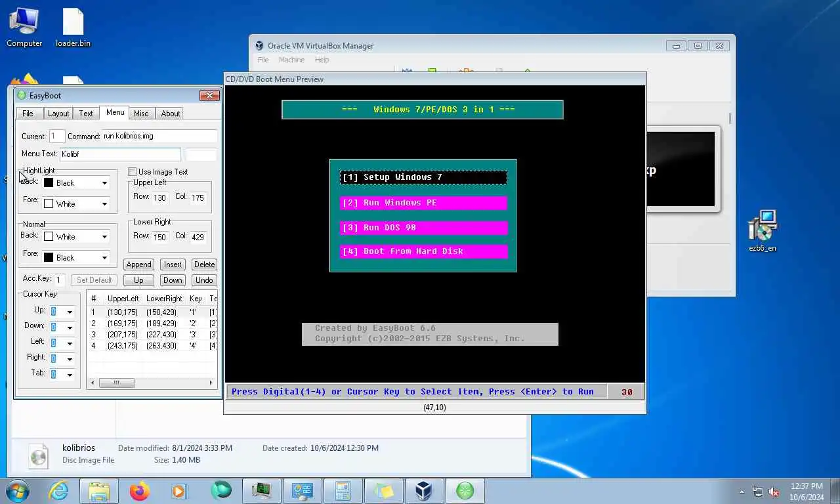Click the Append button
The height and width of the screenshot is (504, 840).
(x=139, y=264)
